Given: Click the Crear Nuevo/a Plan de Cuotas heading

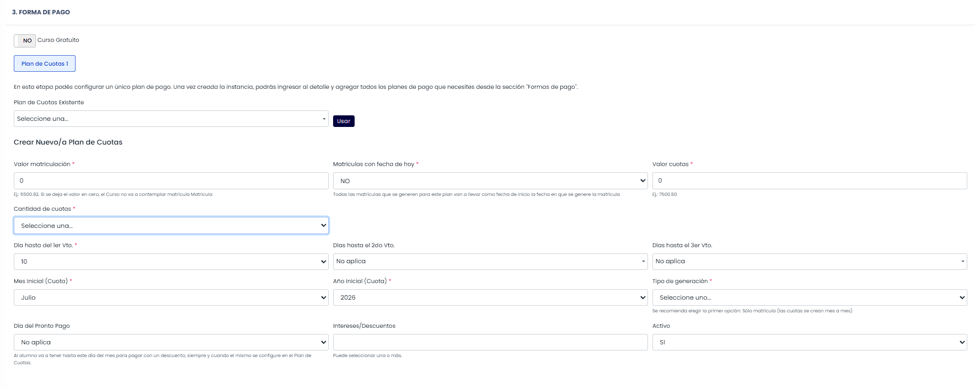Looking at the screenshot, I should pyautogui.click(x=68, y=142).
